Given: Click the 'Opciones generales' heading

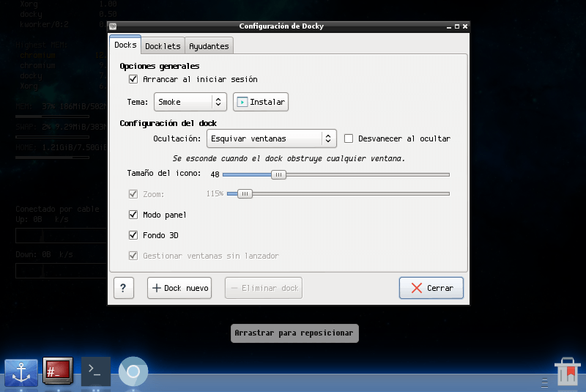Looking at the screenshot, I should coord(160,66).
